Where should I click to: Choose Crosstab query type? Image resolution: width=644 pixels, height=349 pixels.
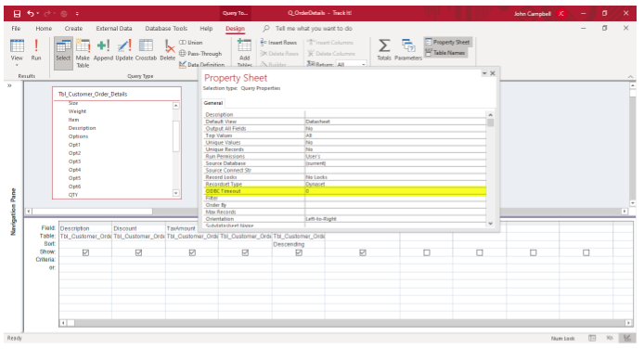coord(146,50)
